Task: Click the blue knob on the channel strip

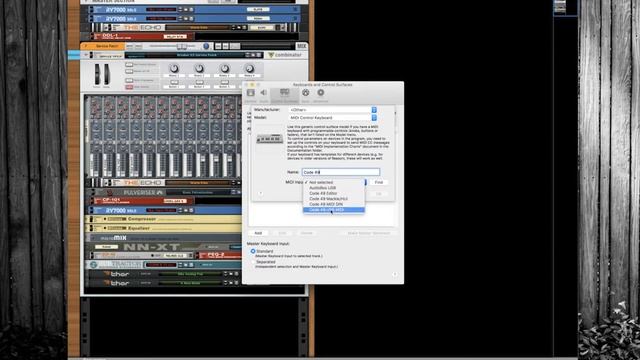Action: click(x=206, y=46)
